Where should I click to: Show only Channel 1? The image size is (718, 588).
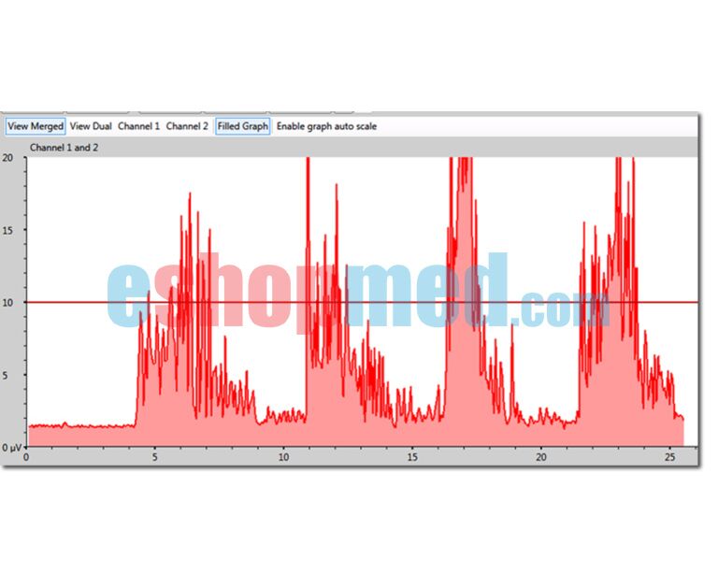(138, 126)
